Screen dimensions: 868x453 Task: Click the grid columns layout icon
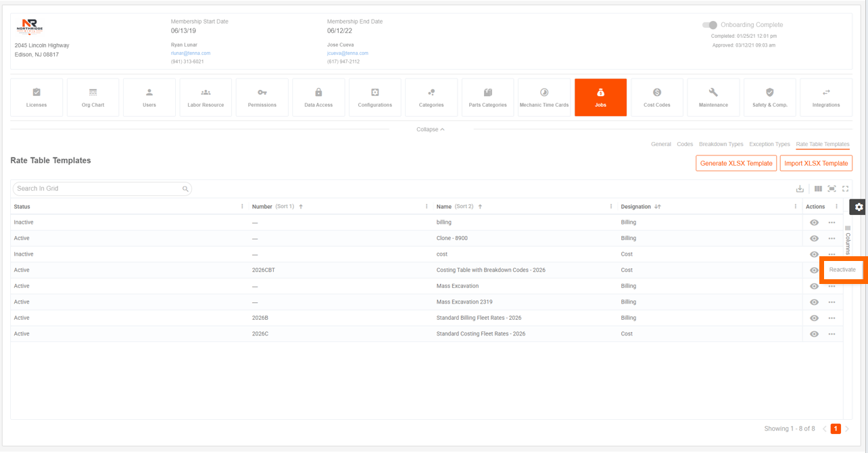click(x=818, y=189)
